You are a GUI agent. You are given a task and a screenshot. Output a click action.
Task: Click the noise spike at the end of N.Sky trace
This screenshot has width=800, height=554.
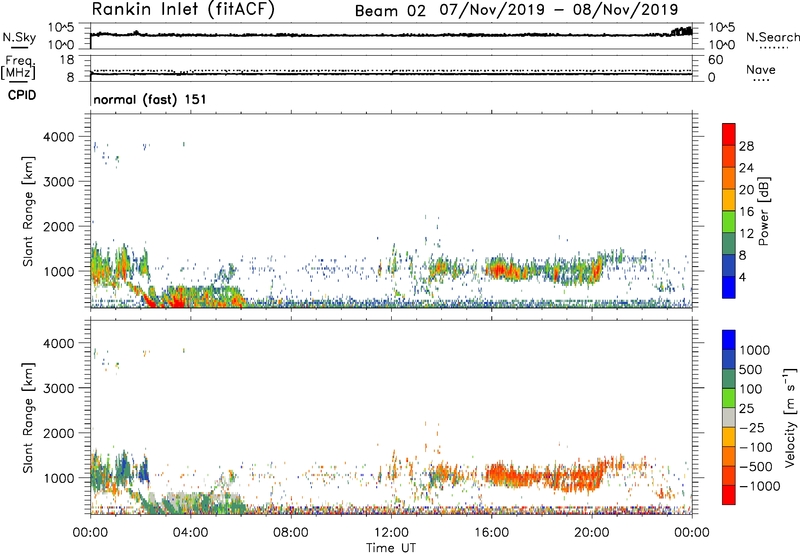[681, 32]
